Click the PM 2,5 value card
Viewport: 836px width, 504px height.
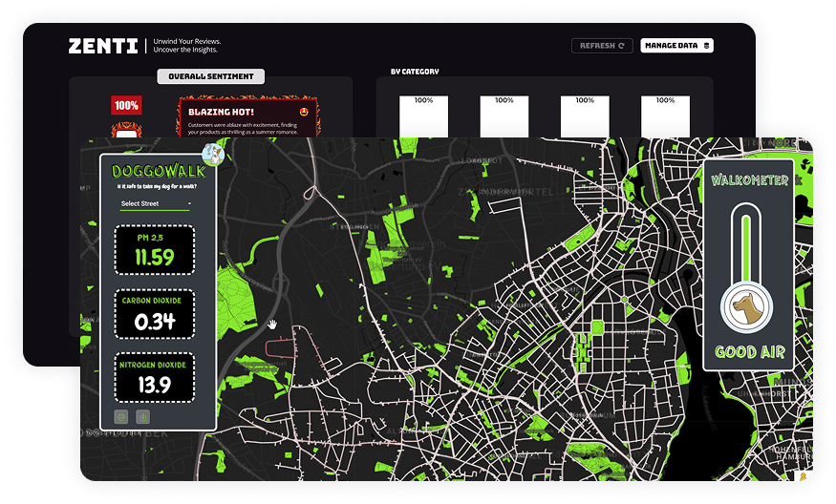pos(155,250)
